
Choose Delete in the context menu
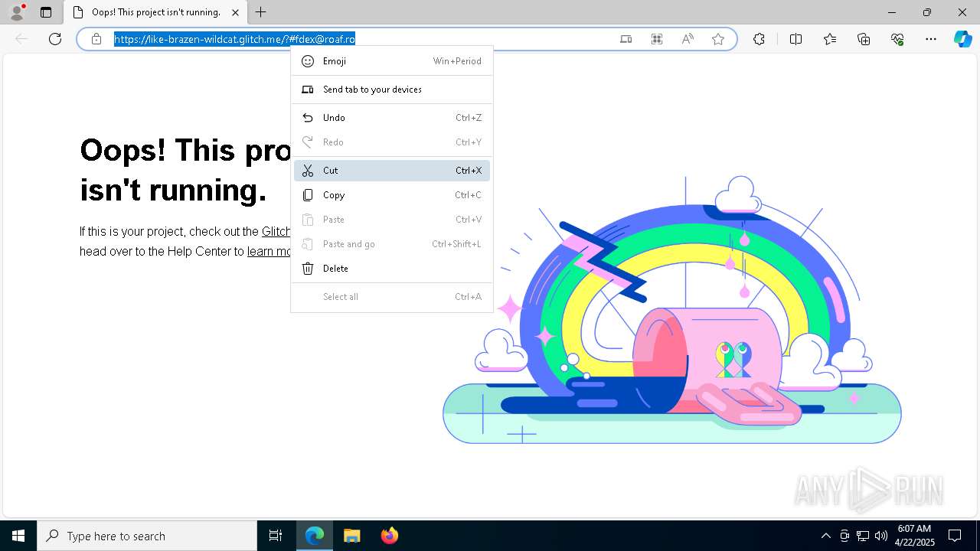(392, 269)
